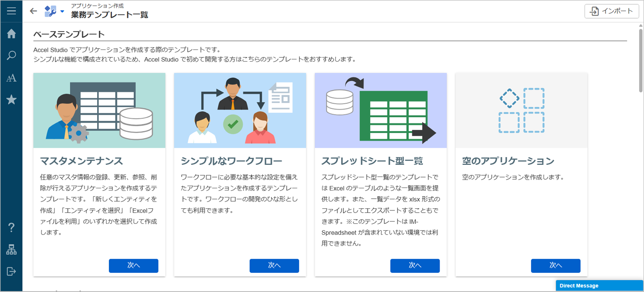Screen dimensions: 644x292
Task: Open the Direct Message panel
Action: click(x=599, y=285)
